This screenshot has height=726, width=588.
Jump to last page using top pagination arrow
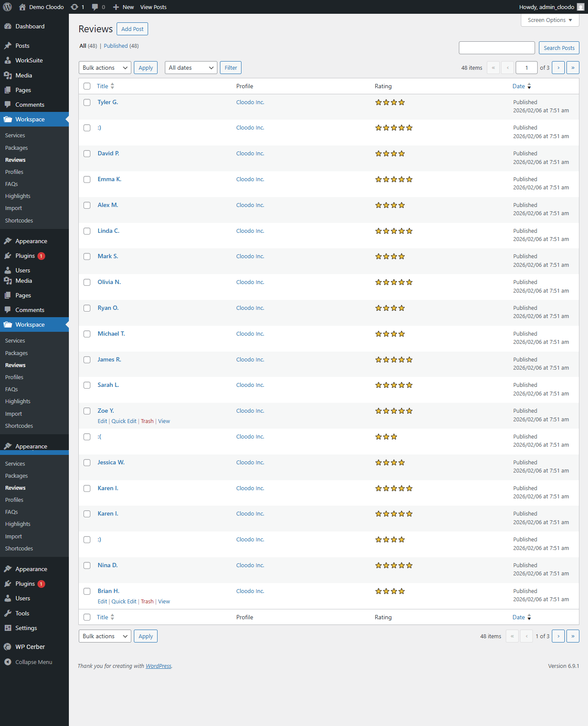click(573, 68)
